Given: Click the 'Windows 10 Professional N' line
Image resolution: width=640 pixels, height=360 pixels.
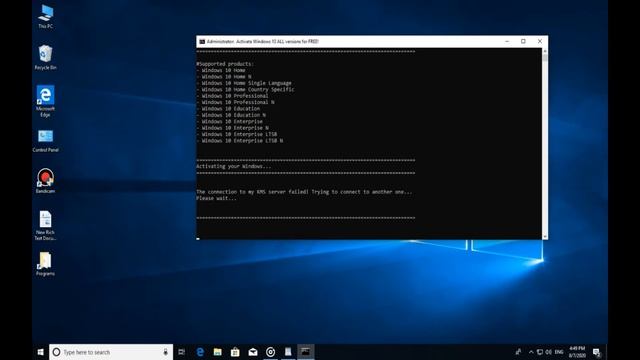Looking at the screenshot, I should [x=238, y=102].
